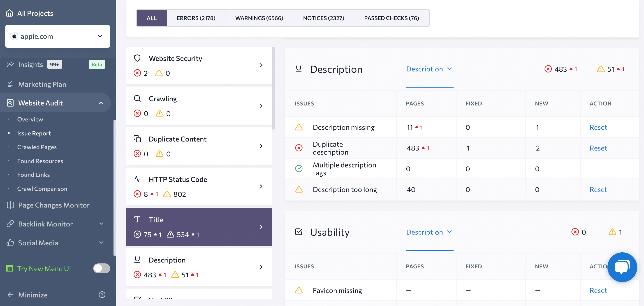Viewport: 644px width, 306px height.
Task: Expand the Backlink Monitor chevron
Action: 101,224
